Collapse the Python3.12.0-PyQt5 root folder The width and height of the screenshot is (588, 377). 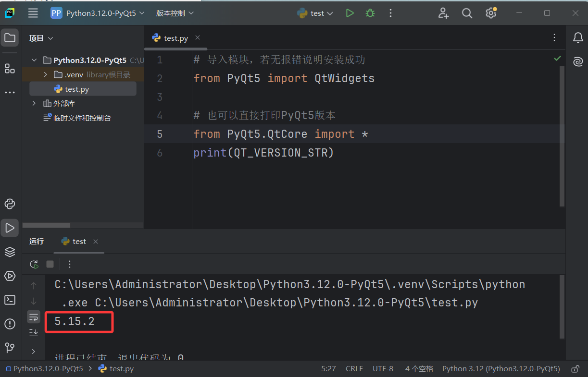(x=34, y=61)
